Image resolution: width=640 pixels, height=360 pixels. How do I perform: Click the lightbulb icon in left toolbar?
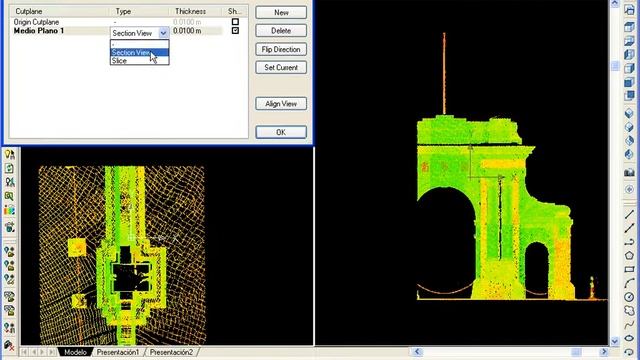9,154
